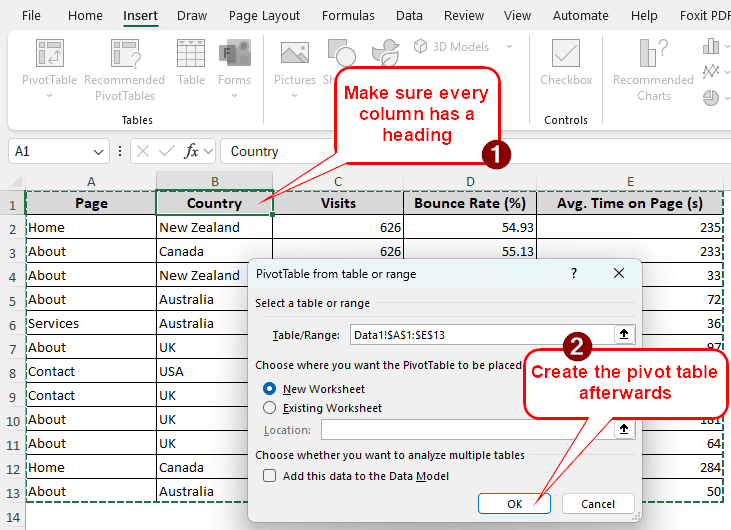
Task: Expand the Name Box dropdown
Action: [x=99, y=152]
